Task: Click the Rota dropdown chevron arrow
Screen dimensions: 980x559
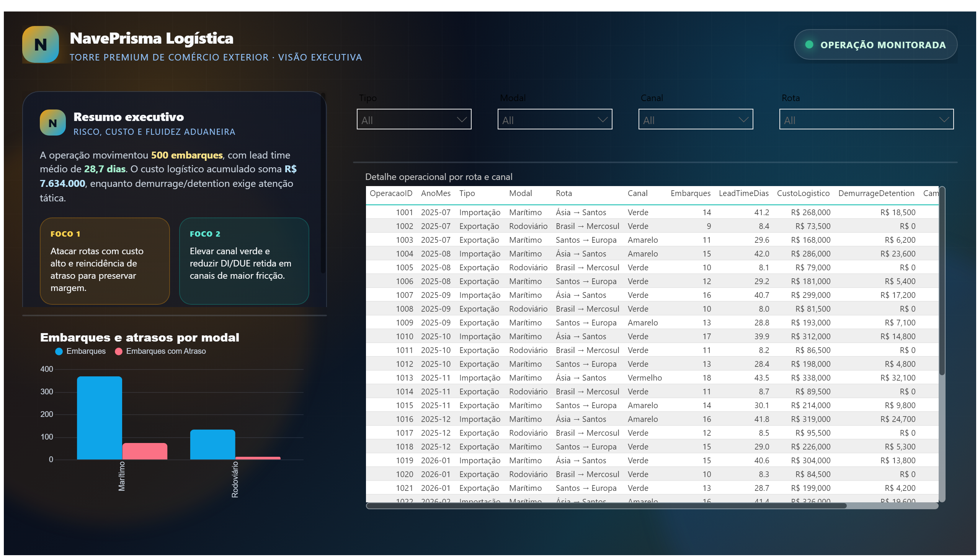Action: pos(944,120)
